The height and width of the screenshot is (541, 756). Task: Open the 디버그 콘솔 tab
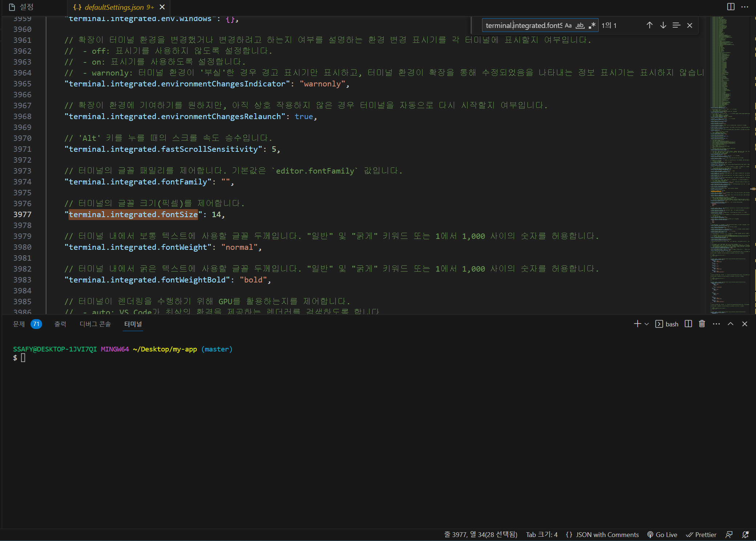pos(95,324)
